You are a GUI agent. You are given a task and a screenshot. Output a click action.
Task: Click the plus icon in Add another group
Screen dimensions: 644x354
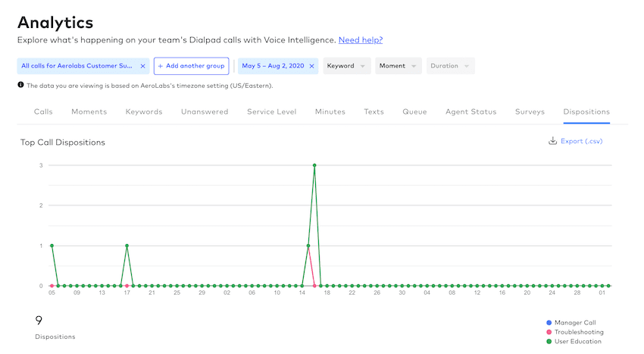(161, 66)
